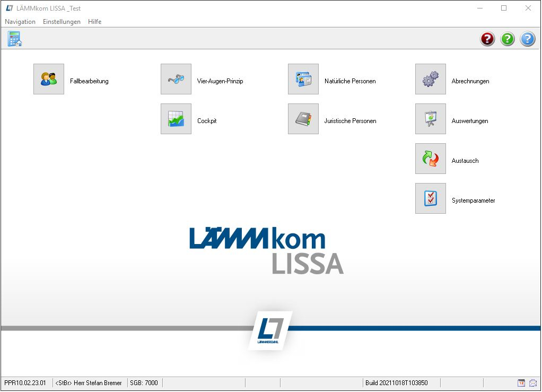Click SGB: 7000 status bar entry
Image resolution: width=542 pixels, height=392 pixels.
point(144,382)
